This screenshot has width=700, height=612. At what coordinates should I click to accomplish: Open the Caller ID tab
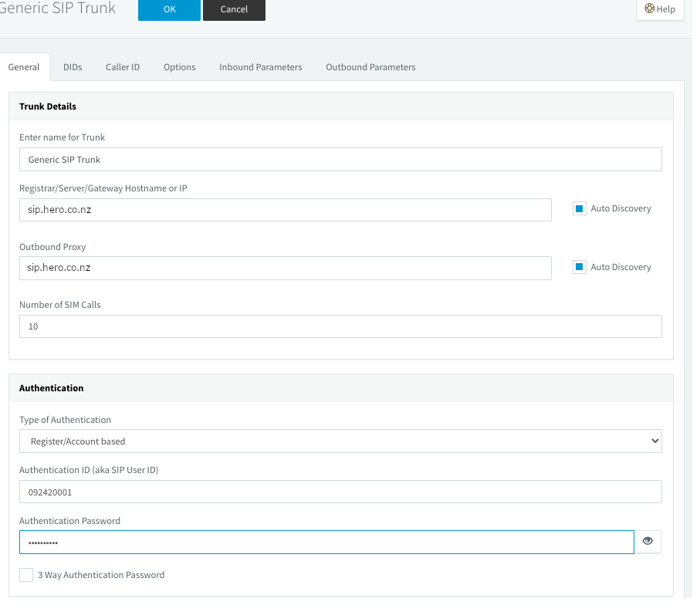123,67
